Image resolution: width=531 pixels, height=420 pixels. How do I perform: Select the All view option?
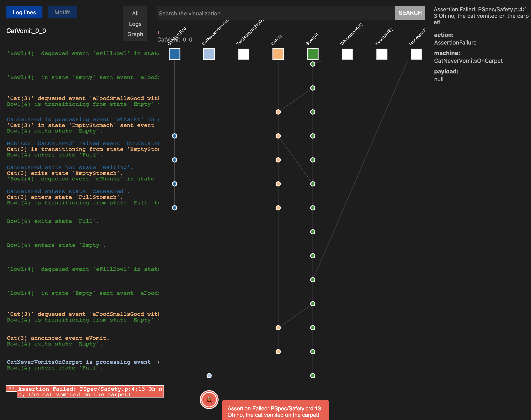coord(135,13)
